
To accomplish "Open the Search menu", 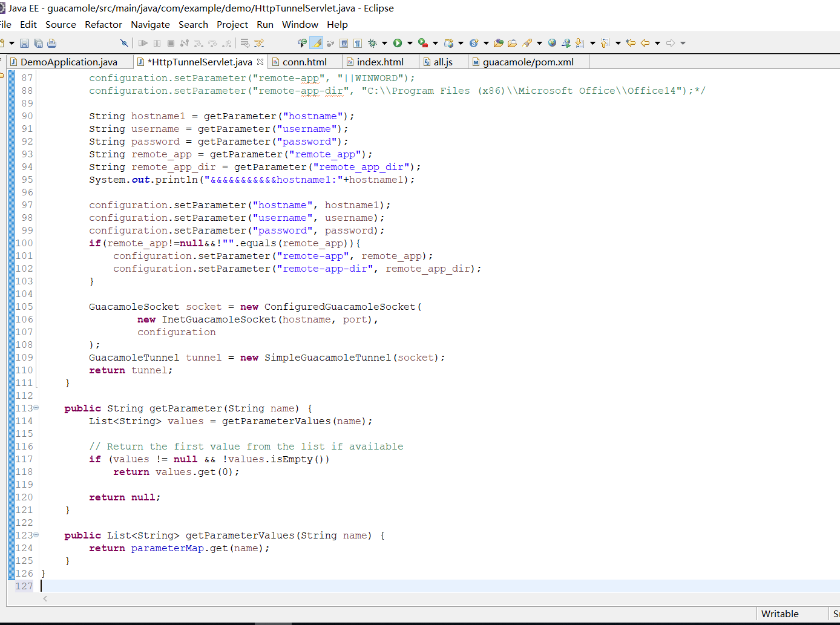I will [x=193, y=24].
